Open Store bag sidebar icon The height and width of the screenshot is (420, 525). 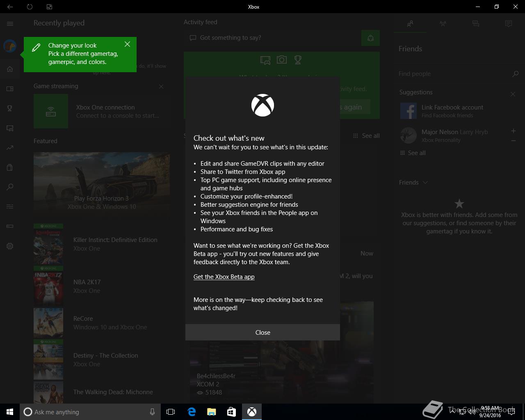pyautogui.click(x=10, y=167)
